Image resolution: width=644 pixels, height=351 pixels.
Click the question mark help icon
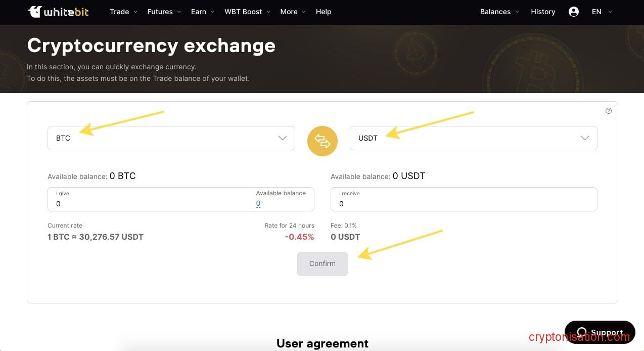608,110
